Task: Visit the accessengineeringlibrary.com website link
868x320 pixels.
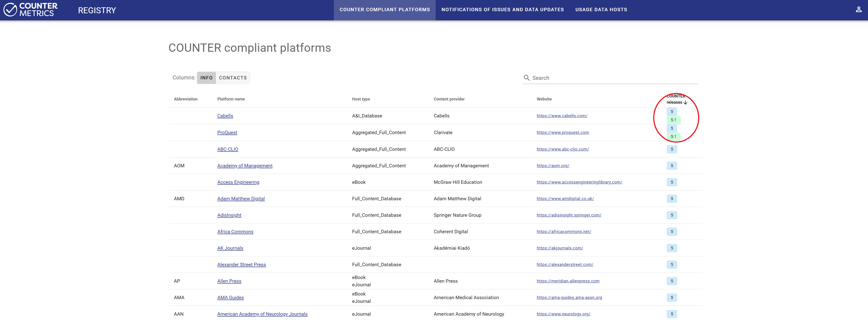Action: 579,182
